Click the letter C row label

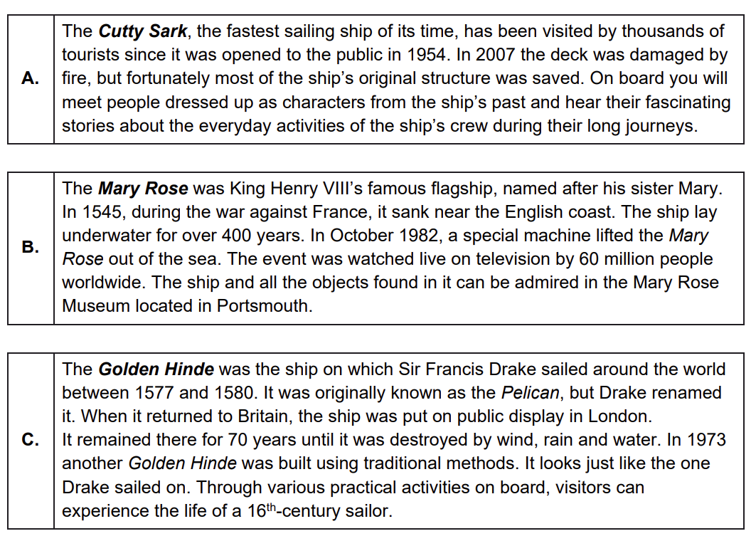tap(30, 439)
